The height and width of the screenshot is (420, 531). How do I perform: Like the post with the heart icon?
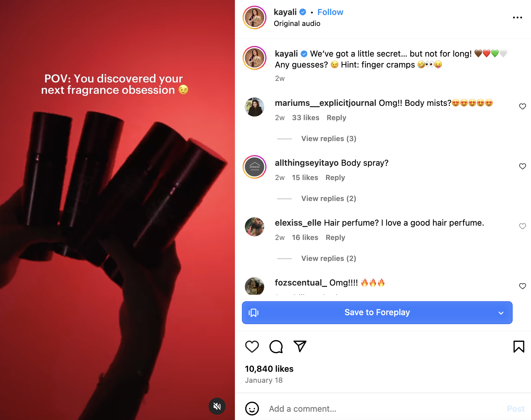pyautogui.click(x=252, y=346)
